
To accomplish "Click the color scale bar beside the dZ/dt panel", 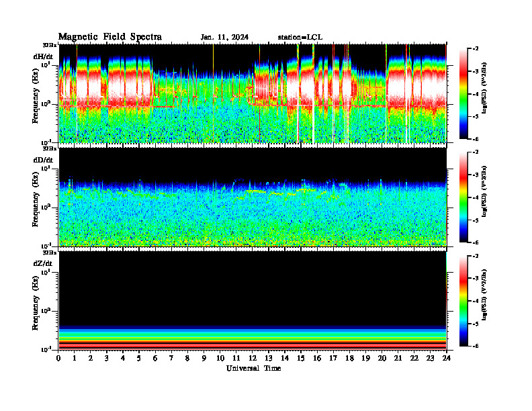I will pyautogui.click(x=463, y=301).
